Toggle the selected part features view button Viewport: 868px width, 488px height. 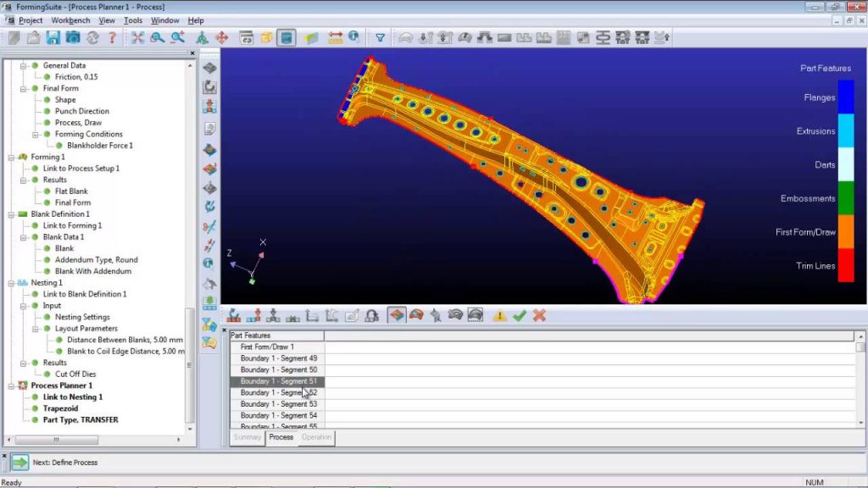397,315
